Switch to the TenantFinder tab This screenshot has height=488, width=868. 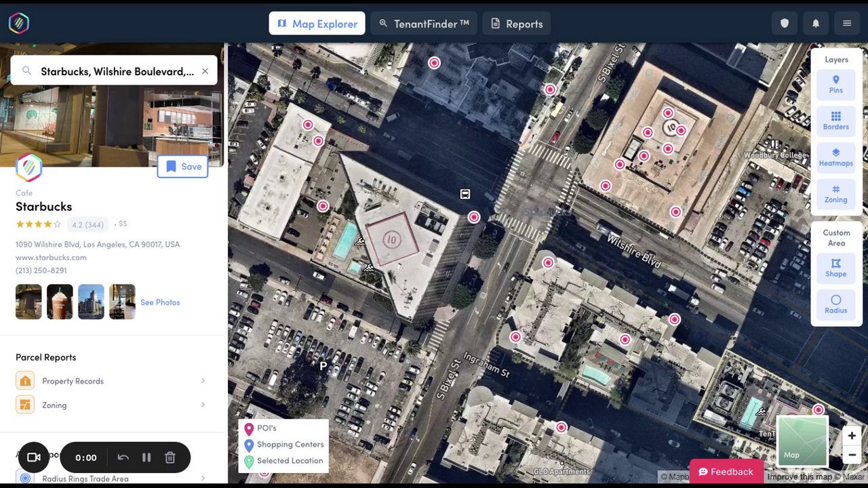(x=424, y=24)
